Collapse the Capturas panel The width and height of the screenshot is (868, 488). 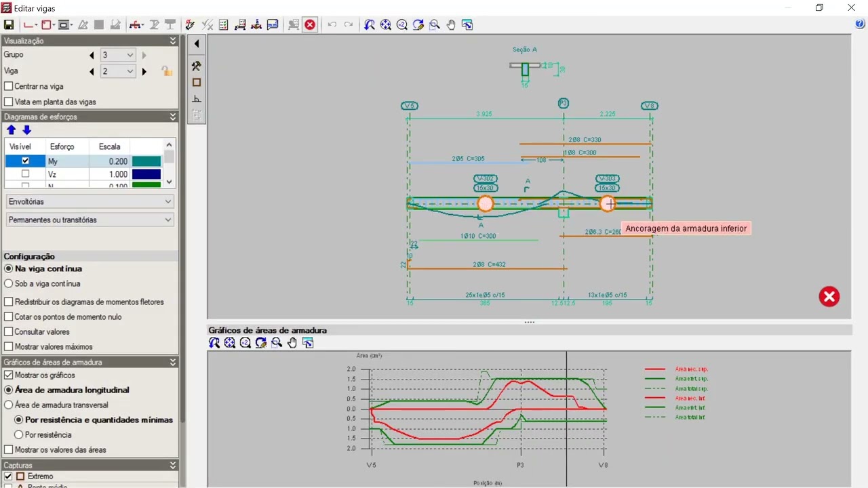pos(173,466)
